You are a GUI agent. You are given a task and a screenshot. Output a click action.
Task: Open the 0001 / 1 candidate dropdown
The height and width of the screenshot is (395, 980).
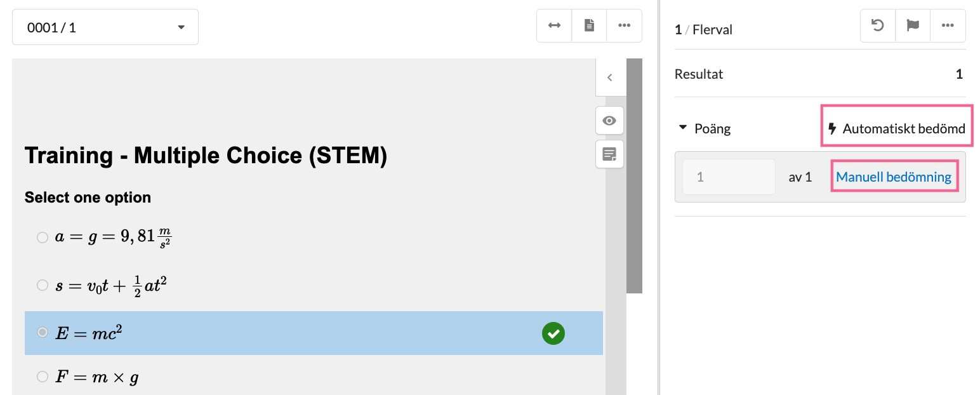pos(105,27)
